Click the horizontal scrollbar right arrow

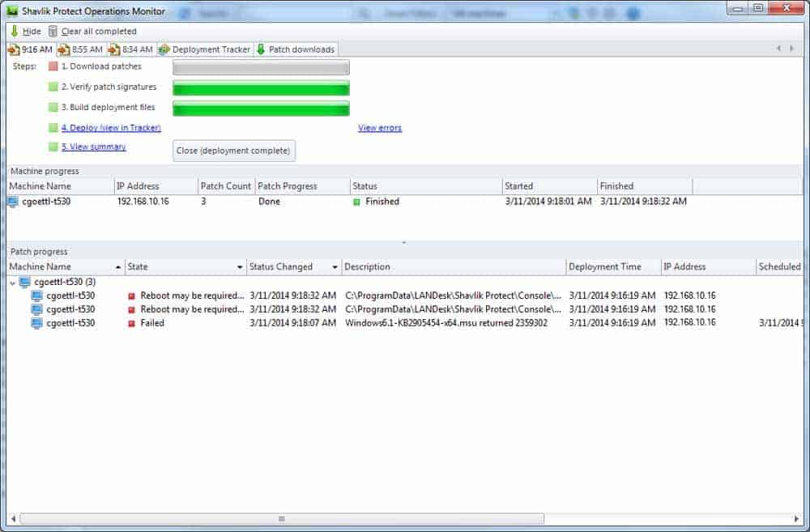point(796,518)
